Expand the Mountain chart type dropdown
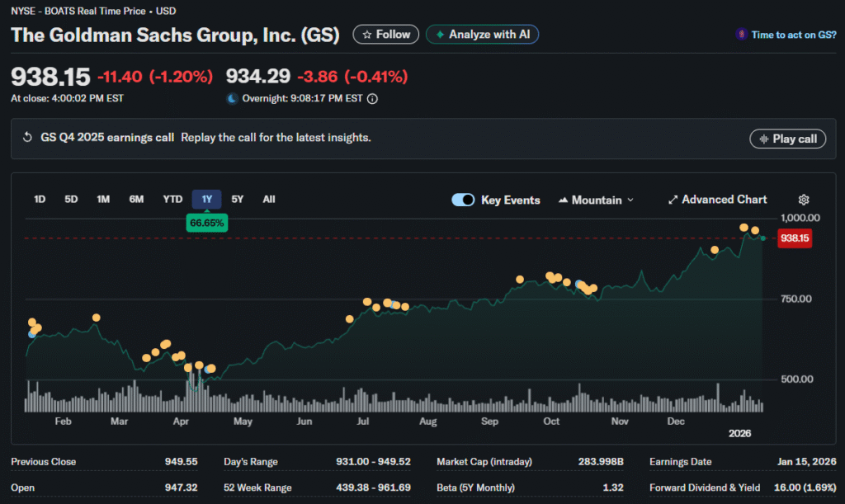845x504 pixels. point(597,200)
